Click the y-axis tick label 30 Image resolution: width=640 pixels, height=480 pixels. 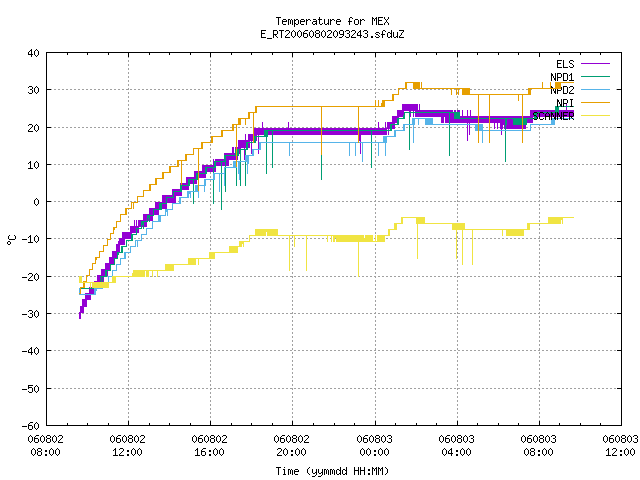point(34,90)
